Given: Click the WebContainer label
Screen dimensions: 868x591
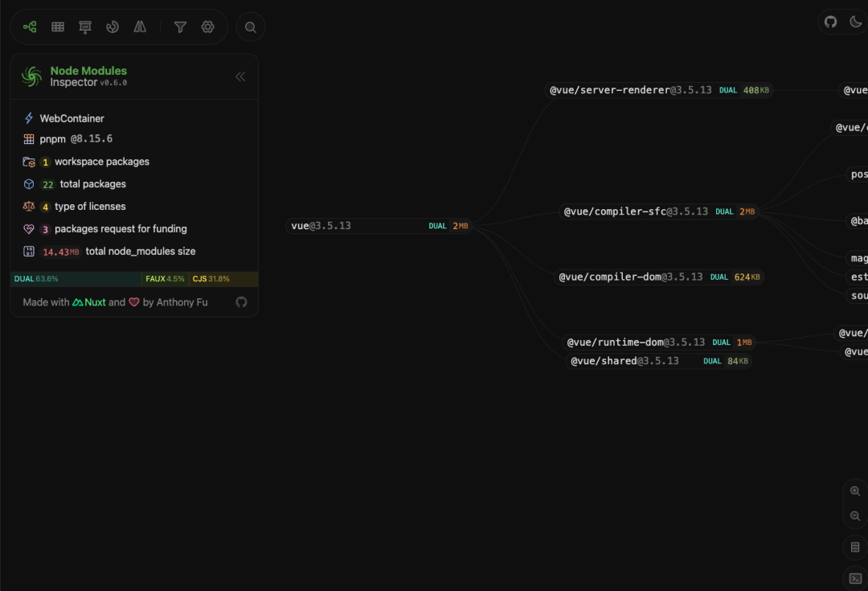Looking at the screenshot, I should (x=72, y=118).
